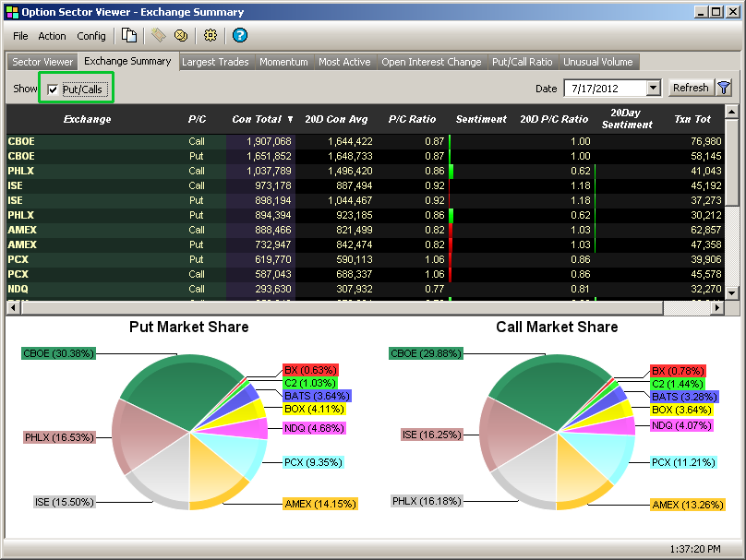746x560 pixels.
Task: Click the application icon in title bar
Action: pyautogui.click(x=12, y=12)
